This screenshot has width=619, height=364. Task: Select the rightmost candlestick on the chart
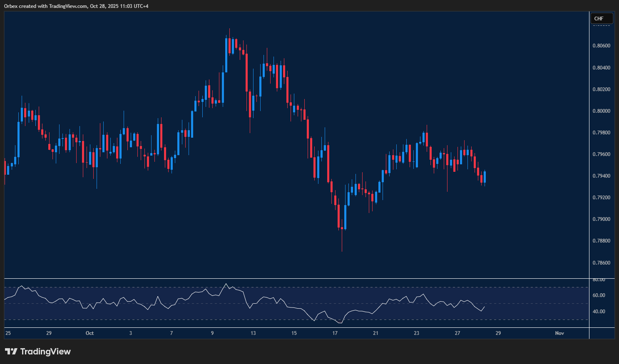coord(484,177)
